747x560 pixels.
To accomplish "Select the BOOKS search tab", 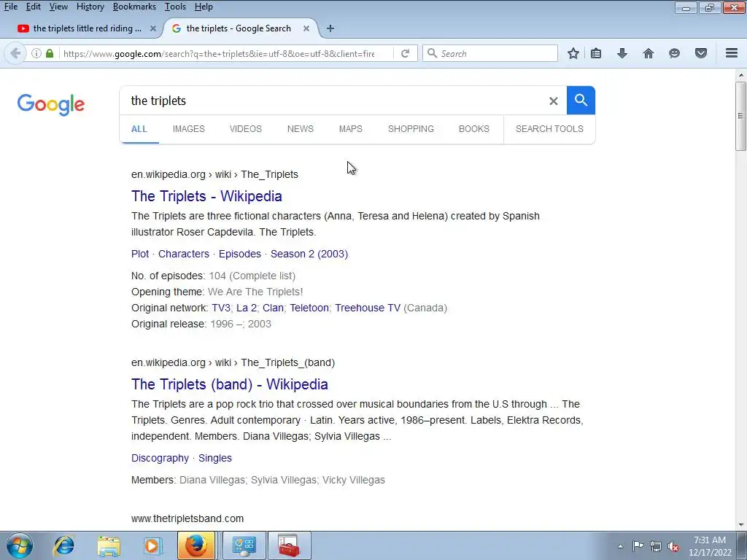I will click(474, 129).
